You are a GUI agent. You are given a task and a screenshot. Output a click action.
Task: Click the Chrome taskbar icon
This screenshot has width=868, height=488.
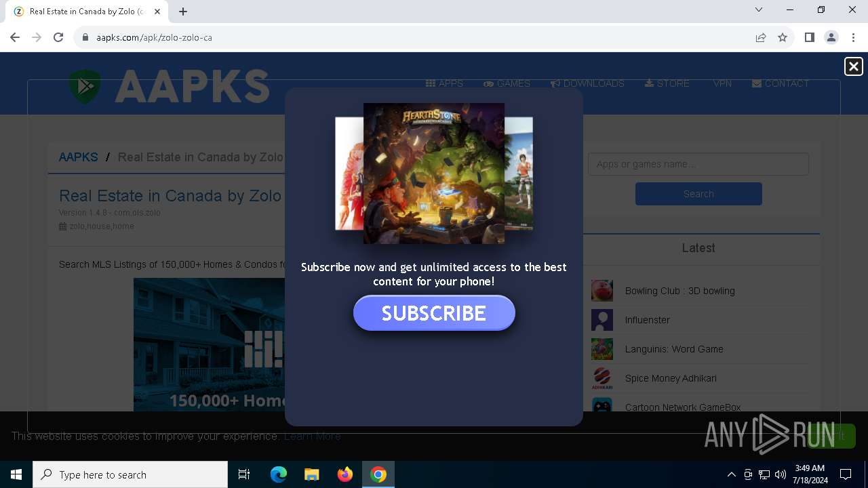tap(378, 474)
